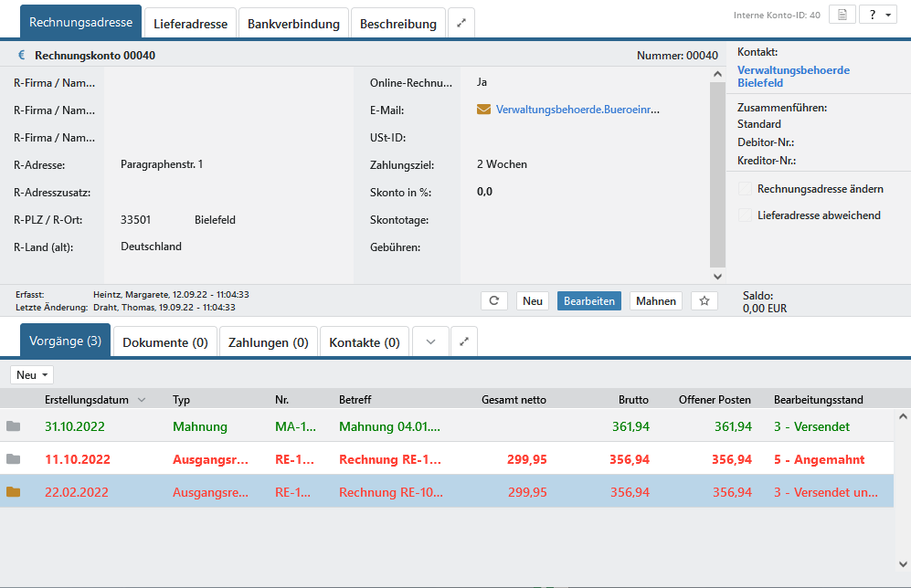The height and width of the screenshot is (588, 911).
Task: Open the Neu dropdown above the list
Action: [x=32, y=375]
